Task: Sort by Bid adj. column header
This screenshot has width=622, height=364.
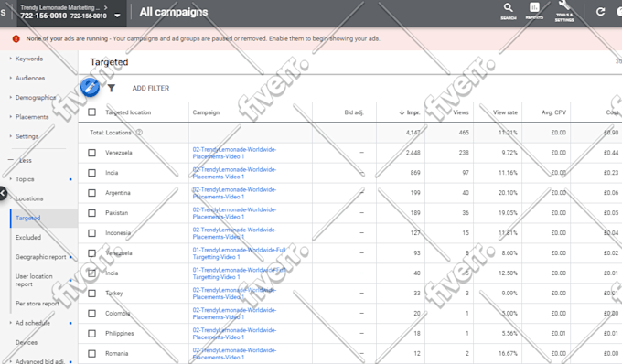Action: (x=354, y=112)
